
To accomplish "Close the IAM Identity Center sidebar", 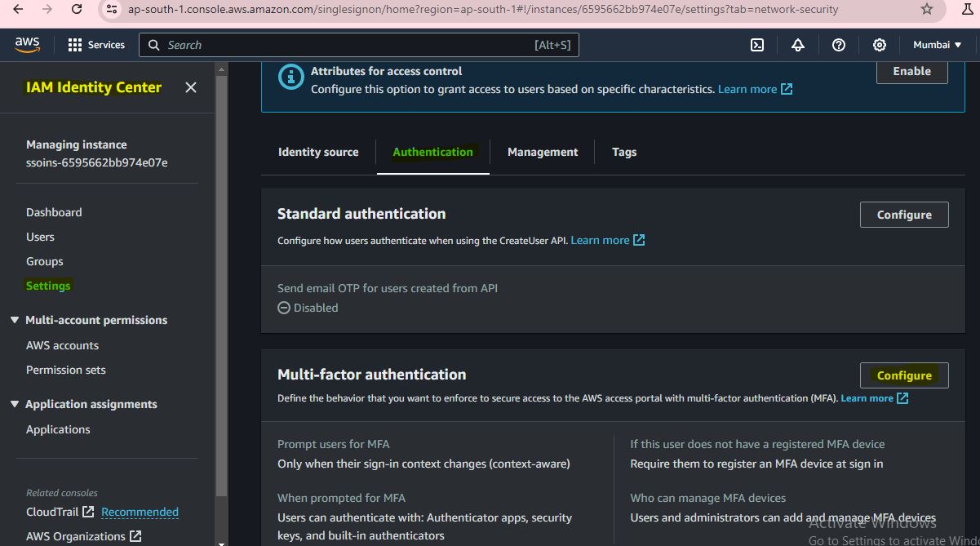I will 191,87.
